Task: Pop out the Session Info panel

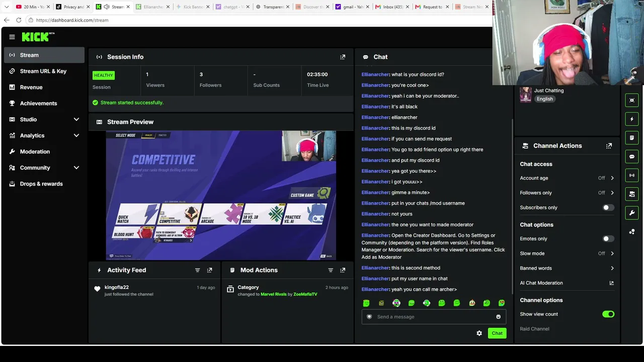Action: pyautogui.click(x=343, y=57)
